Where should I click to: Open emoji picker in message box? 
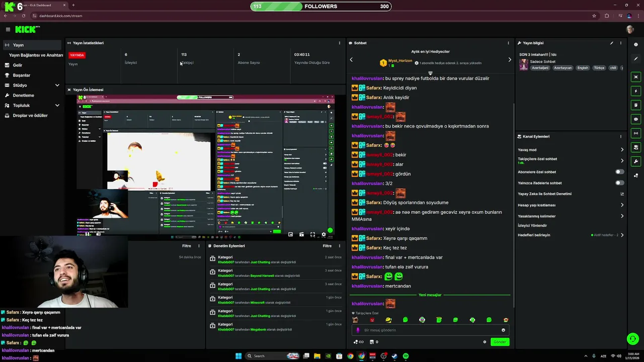[503, 330]
